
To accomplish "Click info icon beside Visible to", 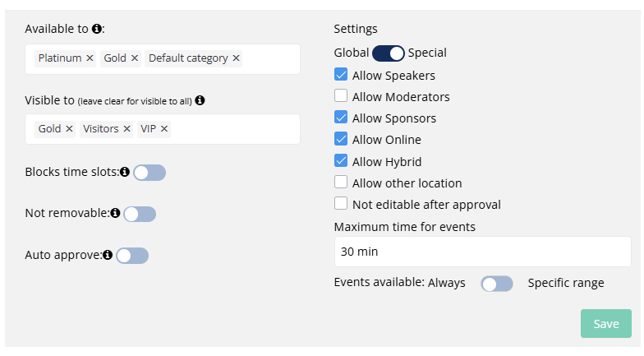I will 200,100.
